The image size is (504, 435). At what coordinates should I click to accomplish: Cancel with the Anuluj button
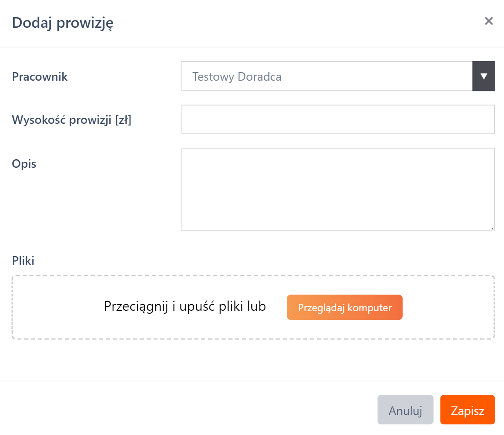tap(405, 410)
